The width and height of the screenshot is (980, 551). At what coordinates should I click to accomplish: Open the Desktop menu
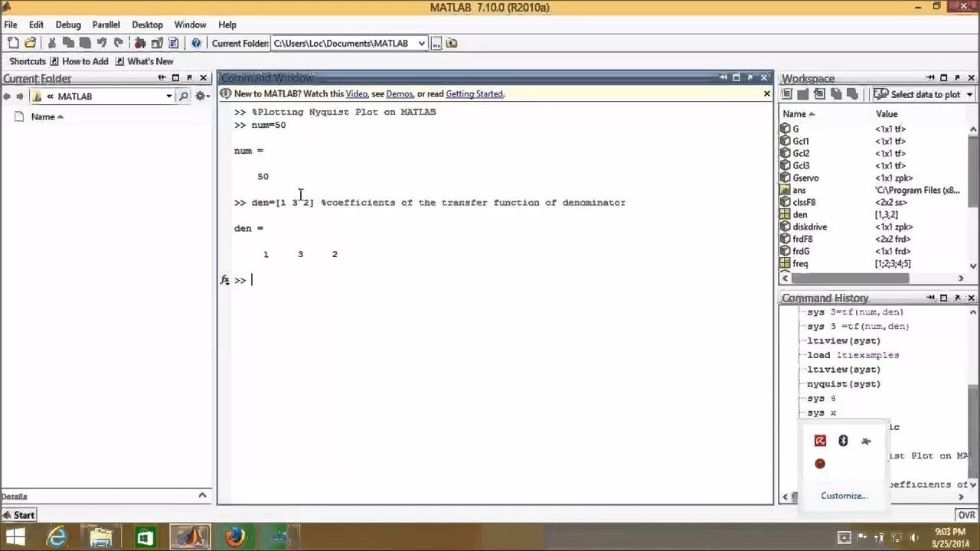(147, 24)
